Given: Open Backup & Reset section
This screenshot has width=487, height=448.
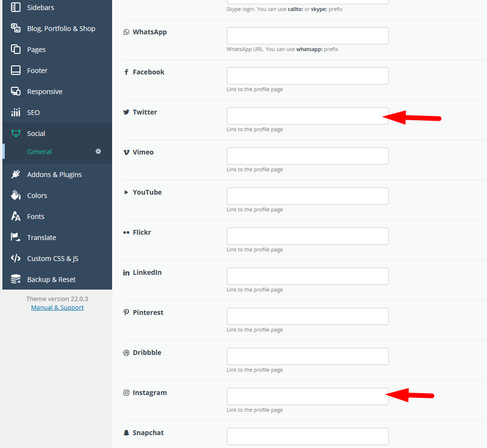Looking at the screenshot, I should point(57,279).
